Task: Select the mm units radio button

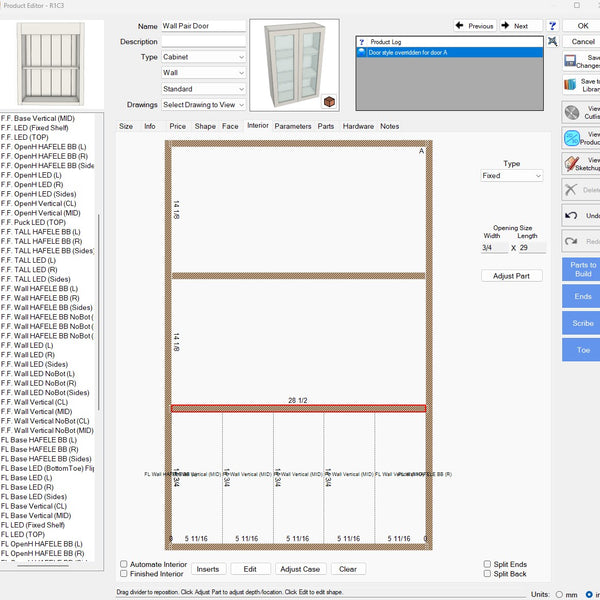Action: (x=559, y=594)
